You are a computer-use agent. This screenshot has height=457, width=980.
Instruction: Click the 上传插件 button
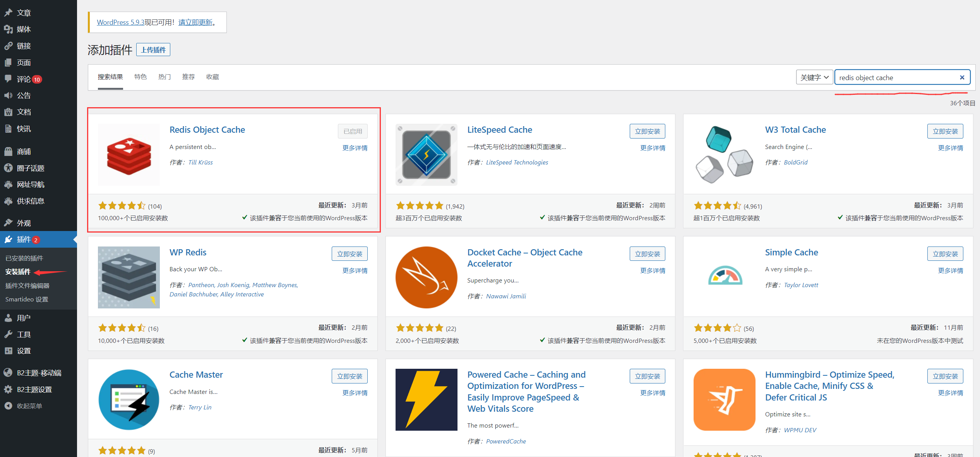point(153,50)
